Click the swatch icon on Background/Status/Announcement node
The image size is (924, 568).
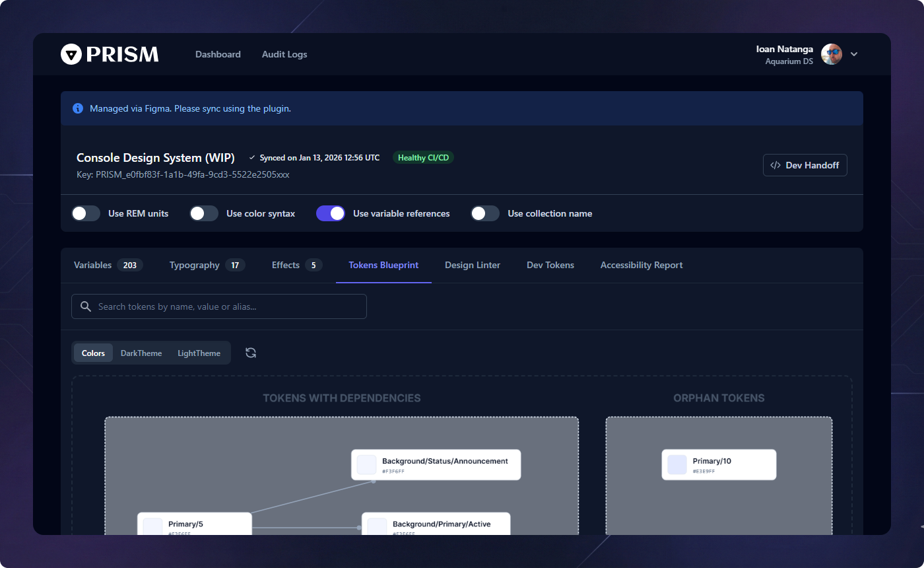[x=366, y=464]
